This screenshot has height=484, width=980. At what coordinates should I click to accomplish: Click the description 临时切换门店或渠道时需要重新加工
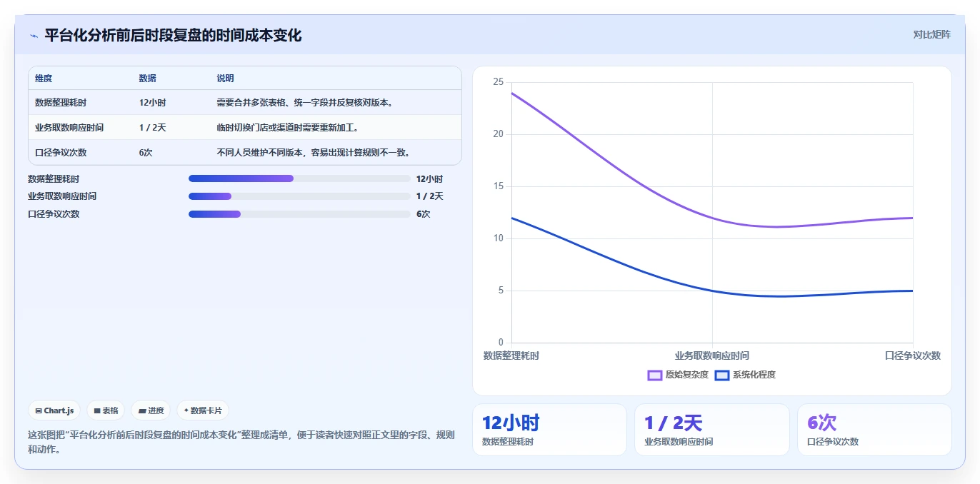(288, 128)
